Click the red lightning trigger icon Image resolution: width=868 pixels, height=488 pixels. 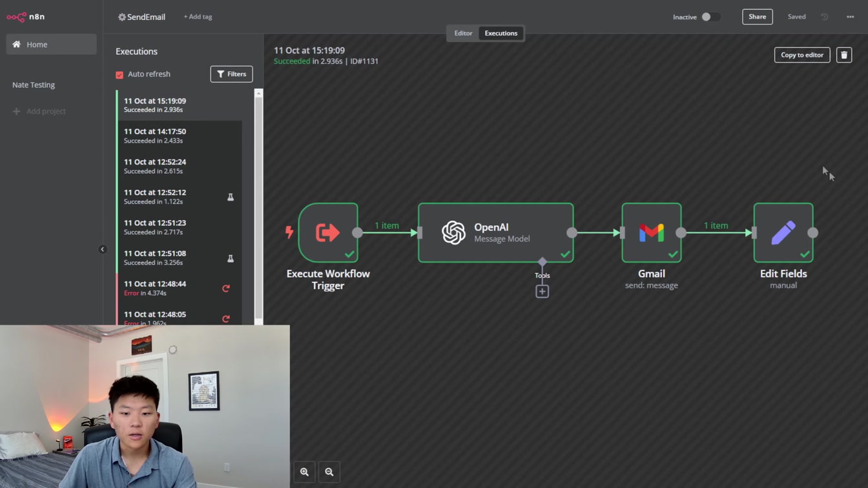(289, 232)
